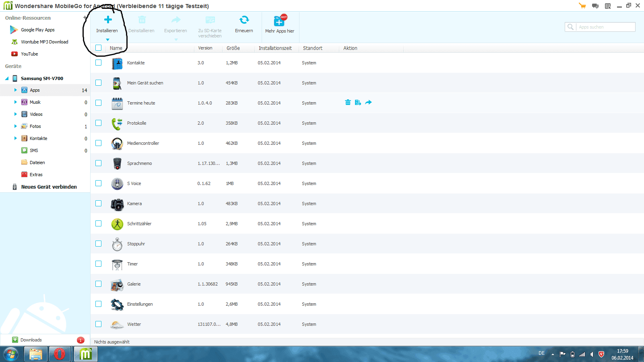The width and height of the screenshot is (644, 362).
Task: Click the Kamera app icon
Action: pyautogui.click(x=117, y=204)
